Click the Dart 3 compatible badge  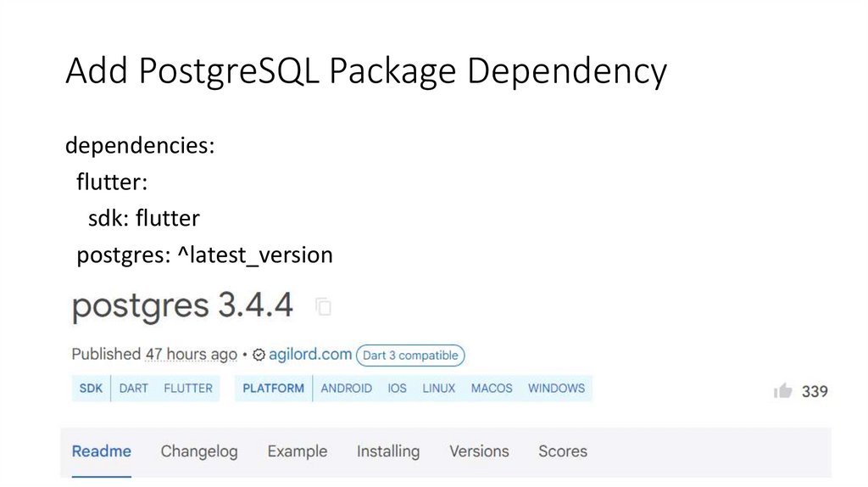point(410,355)
